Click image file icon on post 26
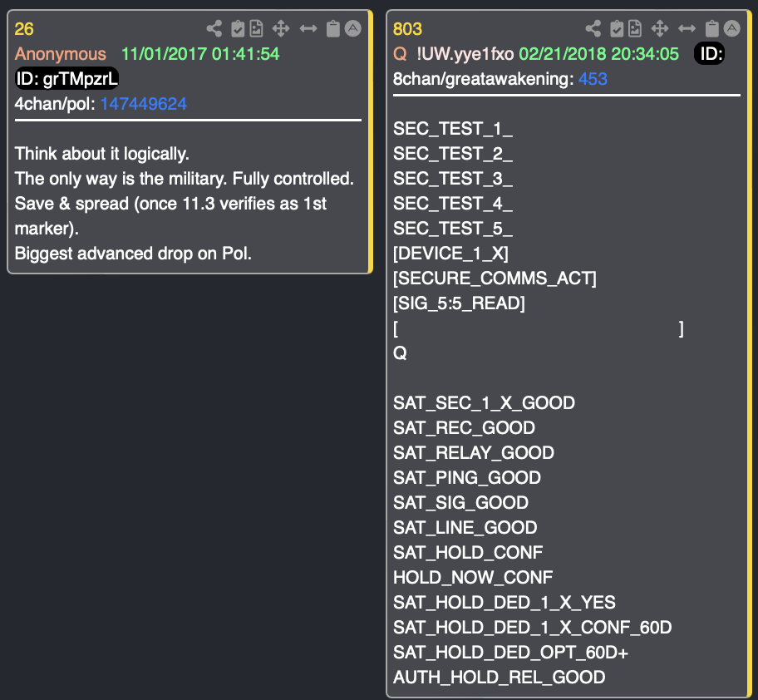This screenshot has height=700, width=758. [x=256, y=28]
